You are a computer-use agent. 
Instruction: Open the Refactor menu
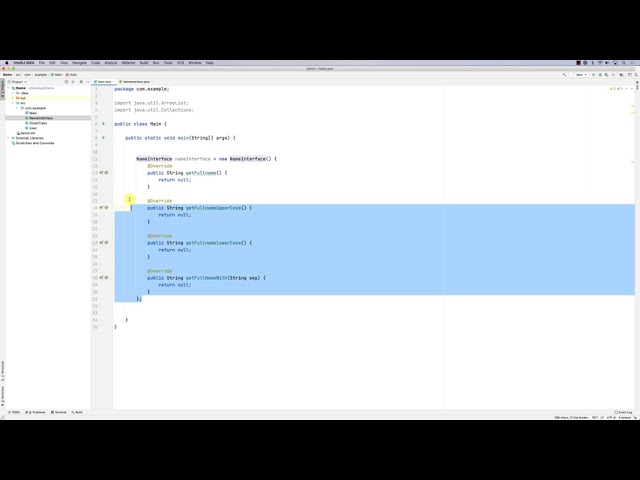tap(128, 63)
